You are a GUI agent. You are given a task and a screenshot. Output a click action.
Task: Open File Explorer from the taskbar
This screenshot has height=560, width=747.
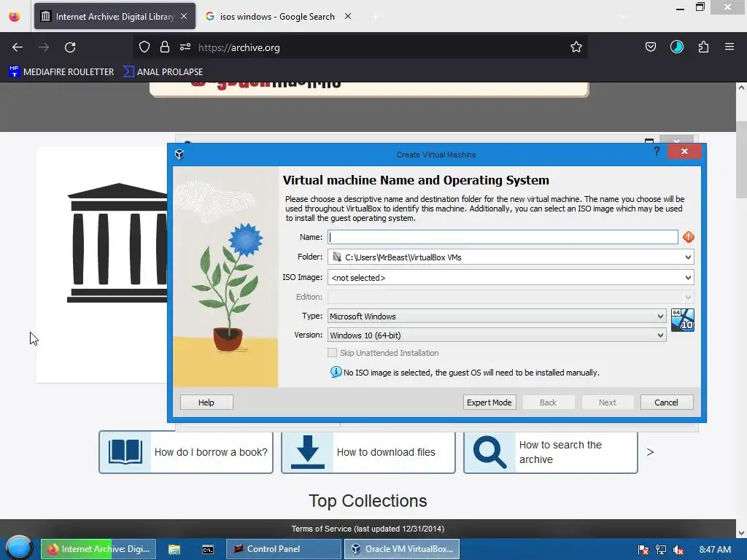(x=174, y=549)
